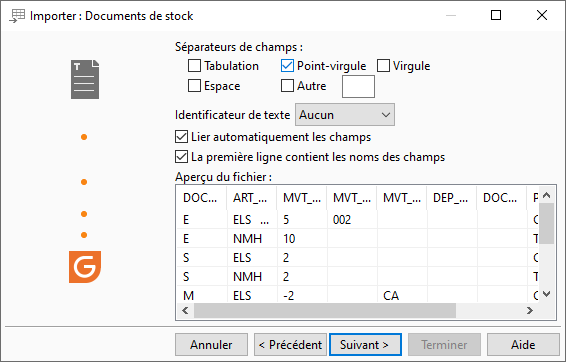Click the text file document icon
The width and height of the screenshot is (566, 362).
[x=85, y=79]
